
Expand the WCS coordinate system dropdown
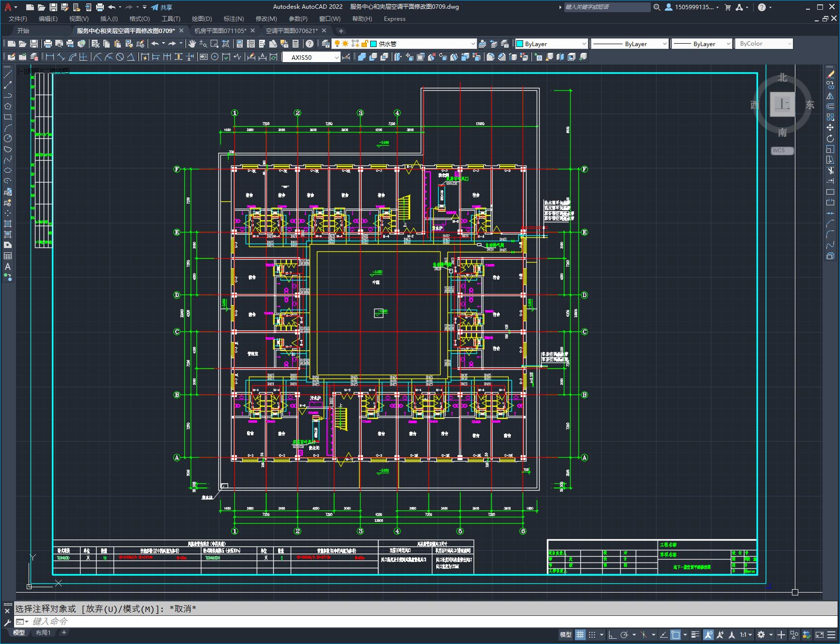782,150
